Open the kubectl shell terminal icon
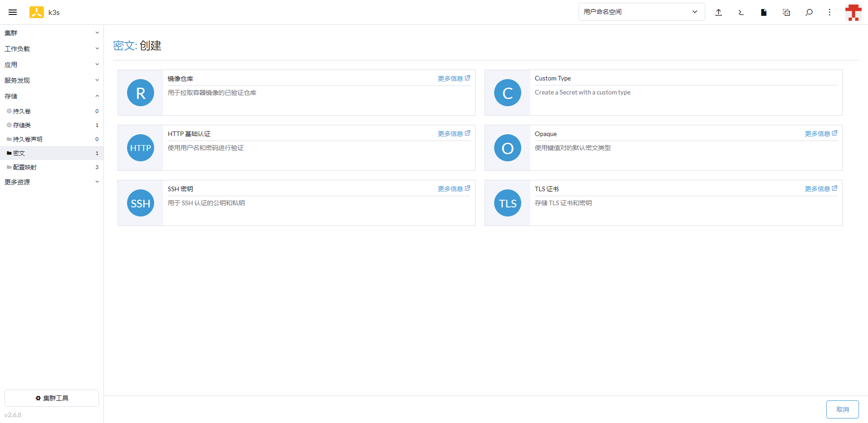Image resolution: width=868 pixels, height=423 pixels. [x=741, y=12]
